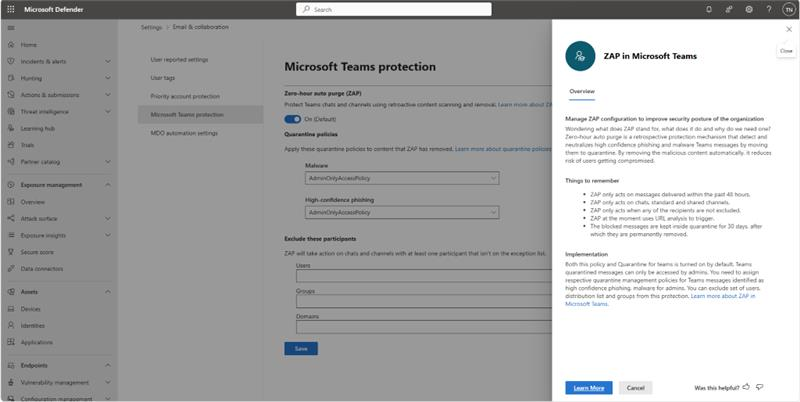Click the Attack surface icon
This screenshot has height=402, width=800.
pyautogui.click(x=11, y=218)
